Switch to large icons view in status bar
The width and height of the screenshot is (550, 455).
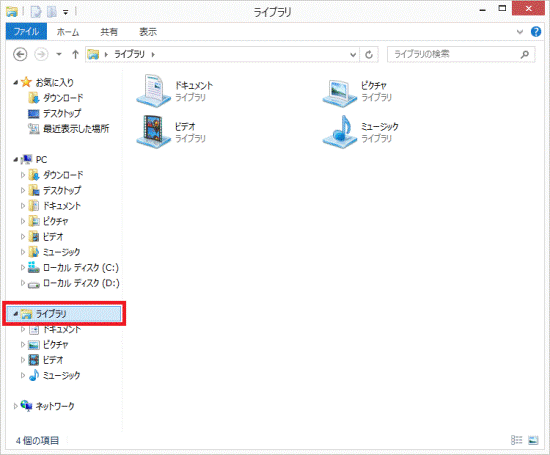pyautogui.click(x=533, y=440)
